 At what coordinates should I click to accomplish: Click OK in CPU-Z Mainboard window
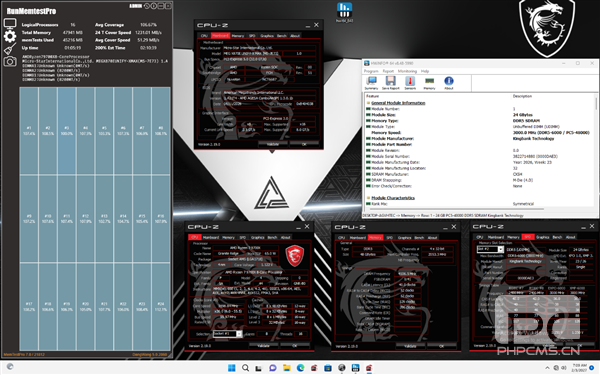[x=304, y=144]
